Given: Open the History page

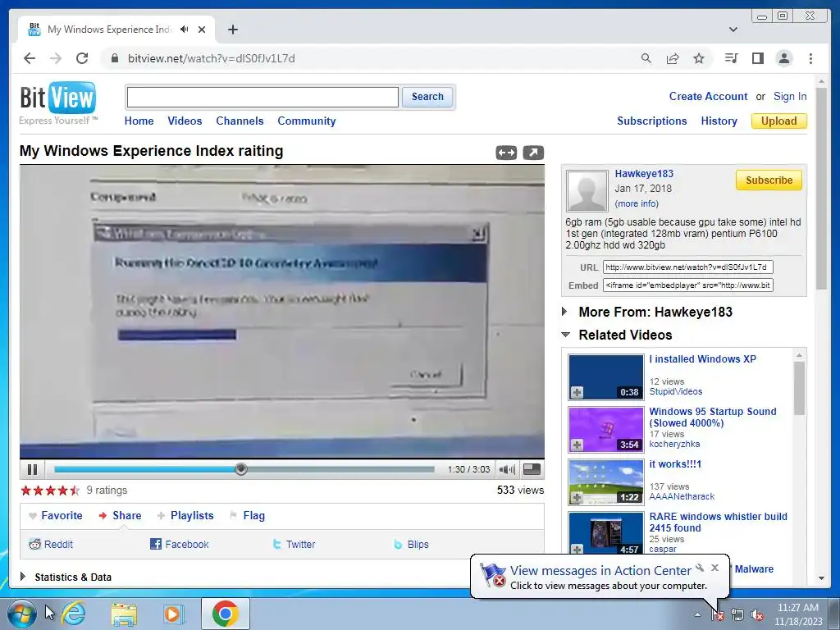Looking at the screenshot, I should 719,121.
